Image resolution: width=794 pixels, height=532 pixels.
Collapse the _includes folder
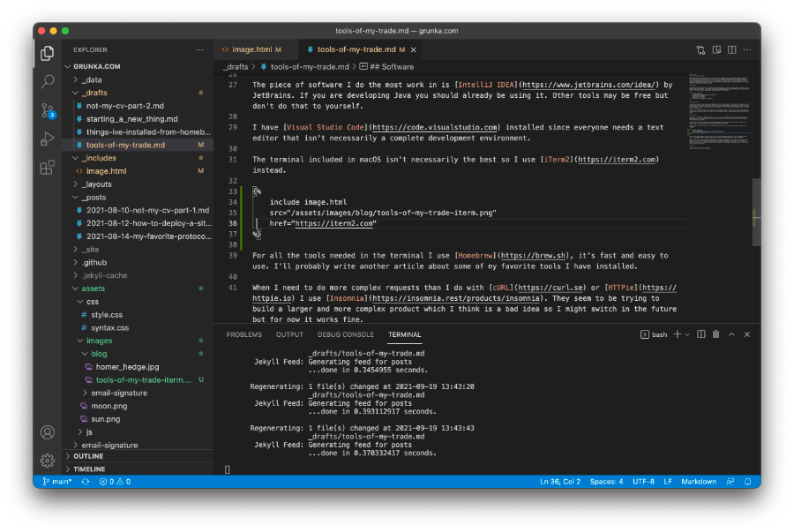138,158
